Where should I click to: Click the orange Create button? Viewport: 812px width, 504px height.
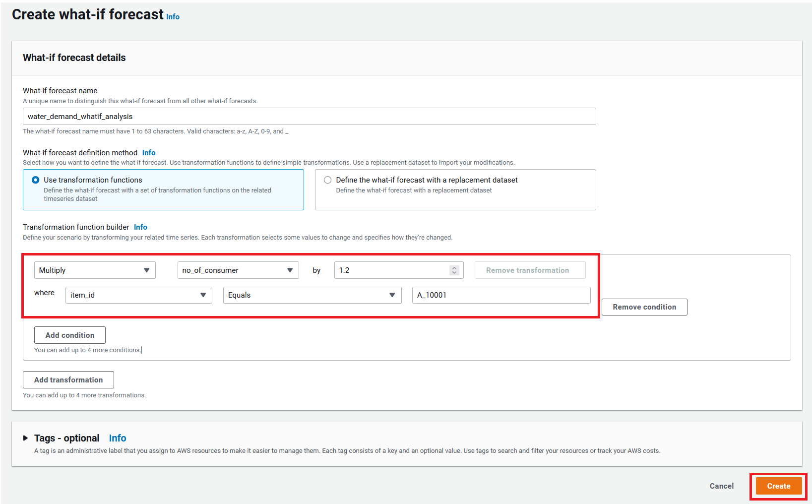coord(779,486)
